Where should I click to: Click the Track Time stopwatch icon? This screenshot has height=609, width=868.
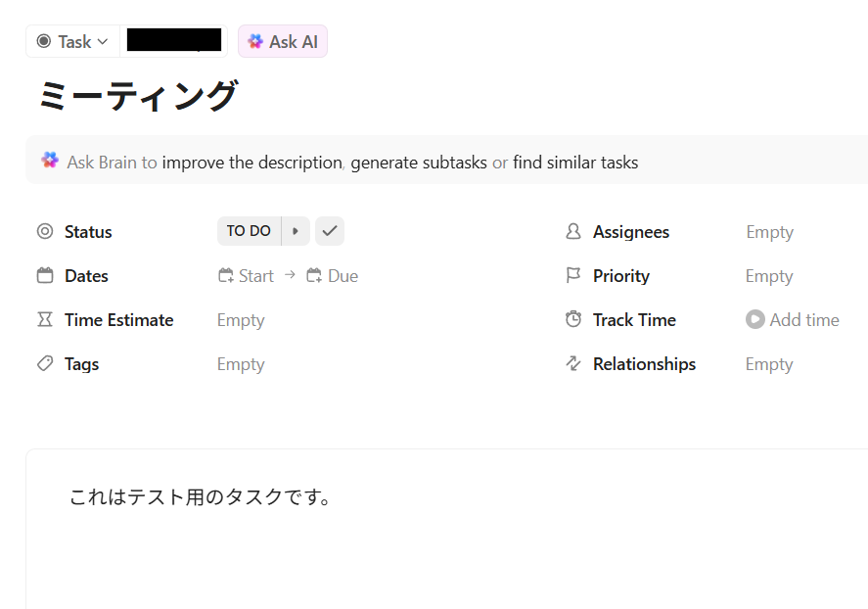[x=573, y=319]
